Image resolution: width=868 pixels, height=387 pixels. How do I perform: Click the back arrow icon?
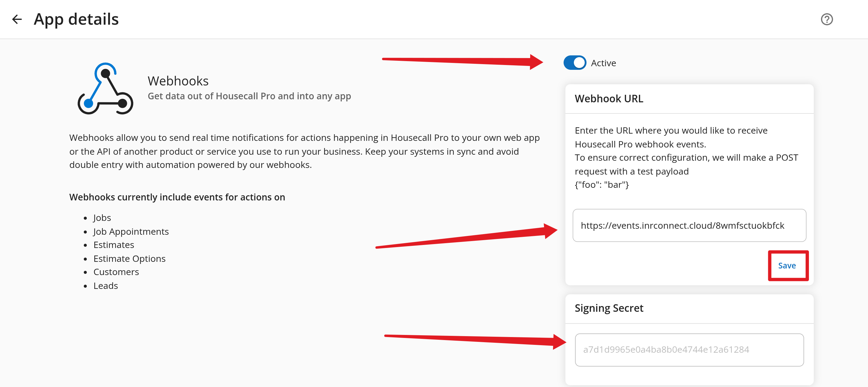coord(17,19)
